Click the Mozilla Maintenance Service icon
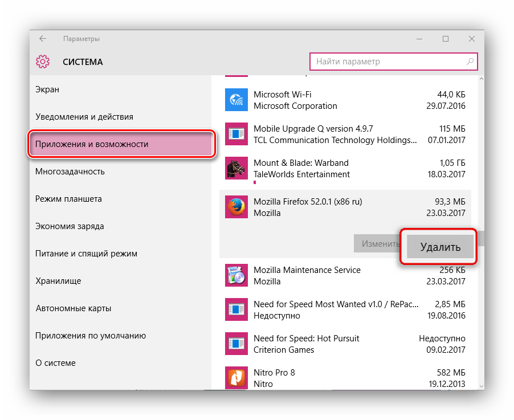The image size is (514, 420). (x=236, y=276)
